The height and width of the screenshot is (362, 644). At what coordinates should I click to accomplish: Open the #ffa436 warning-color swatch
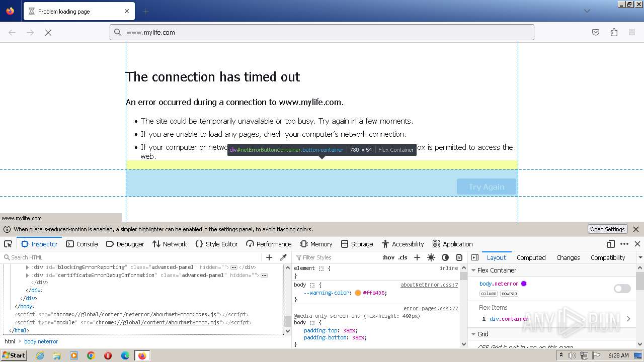click(x=358, y=293)
